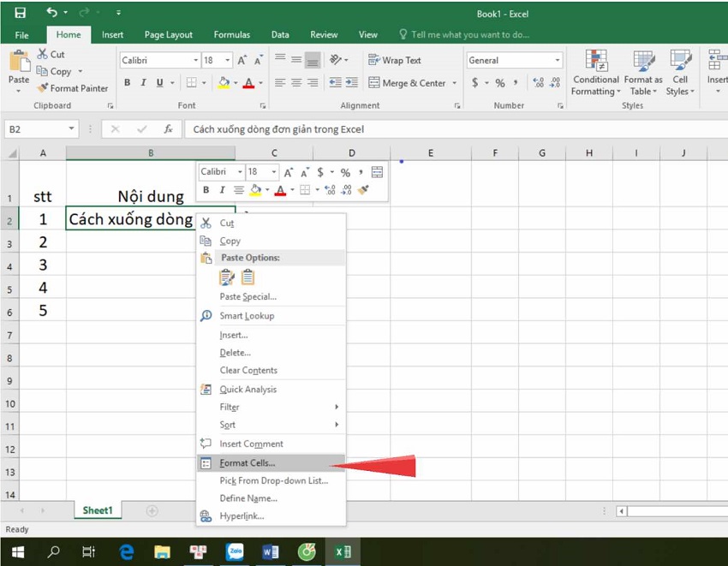Open Microsoft Edge from the taskbar
Image resolution: width=728 pixels, height=566 pixels.
(x=126, y=551)
